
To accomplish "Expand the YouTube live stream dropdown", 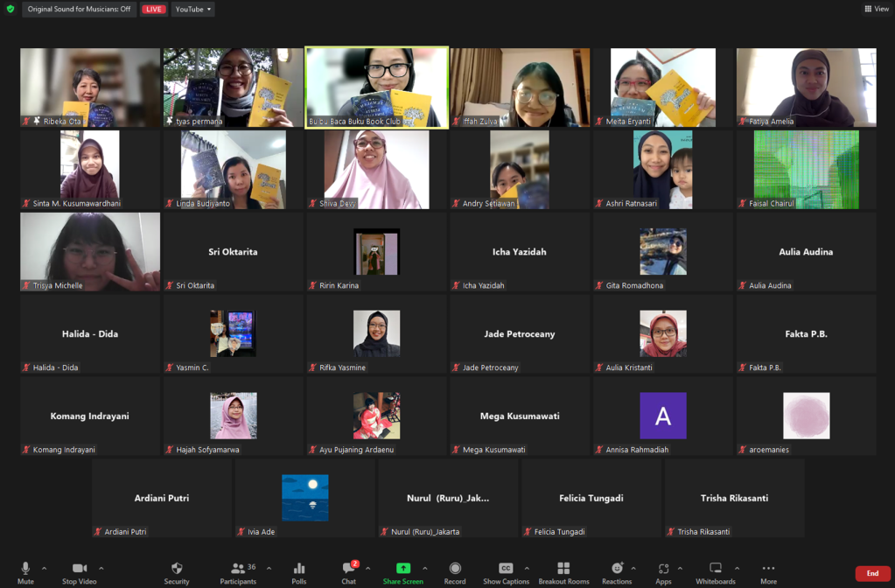I will point(193,10).
